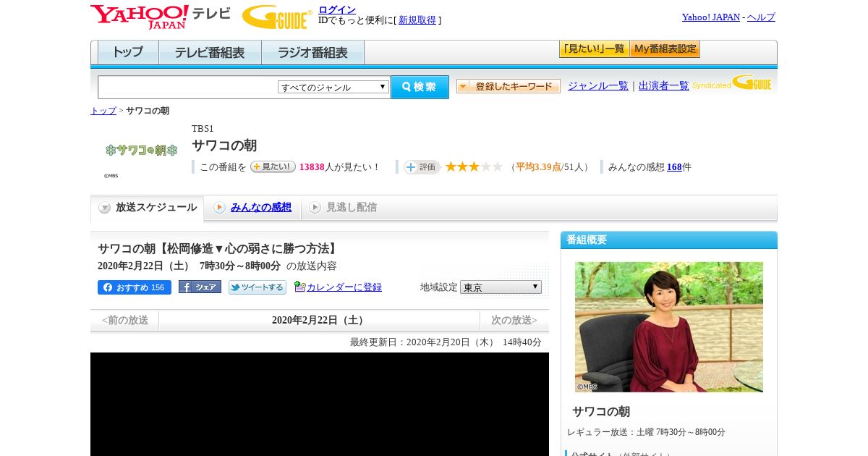Go to 次の放送> next broadcast
The image size is (868, 456).
(514, 320)
